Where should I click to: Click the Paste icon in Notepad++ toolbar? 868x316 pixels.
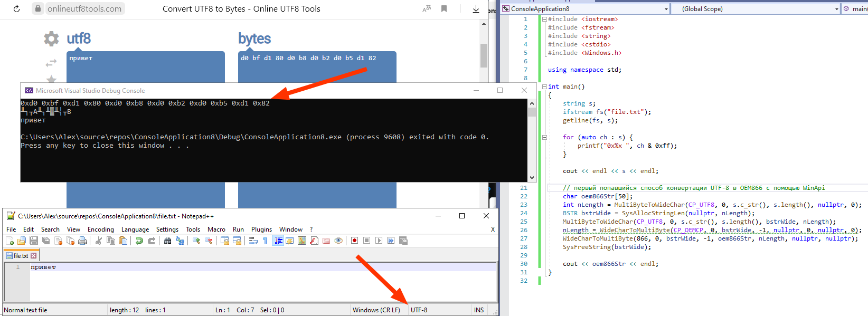click(x=123, y=241)
